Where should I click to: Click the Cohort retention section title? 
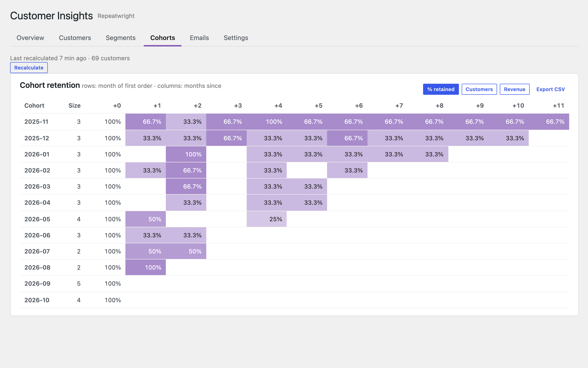(50, 85)
